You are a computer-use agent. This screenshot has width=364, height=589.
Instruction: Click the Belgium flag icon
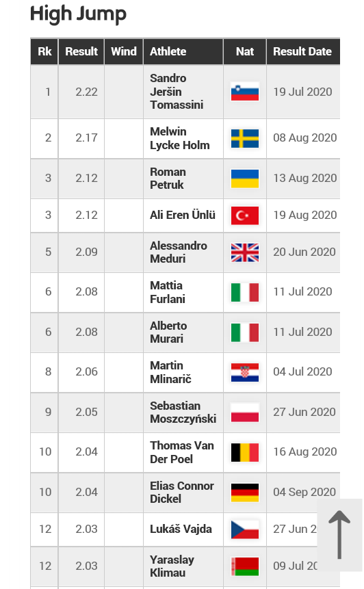[x=244, y=452]
